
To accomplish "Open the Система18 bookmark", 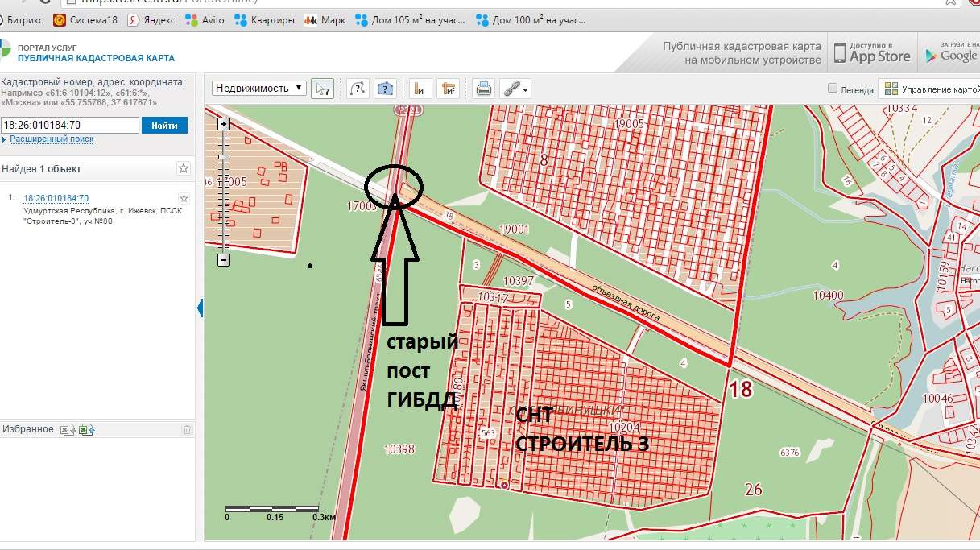I will click(x=87, y=19).
